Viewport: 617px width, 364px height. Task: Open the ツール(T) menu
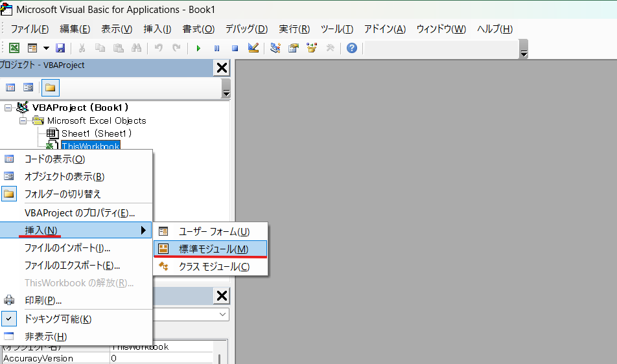[337, 29]
